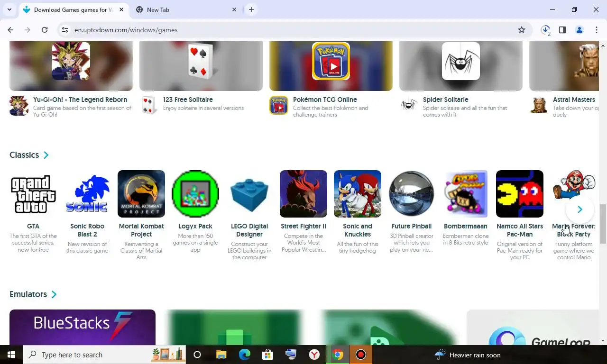Viewport: 607px width, 364px height.
Task: Open the Classics section link
Action: pos(24,155)
